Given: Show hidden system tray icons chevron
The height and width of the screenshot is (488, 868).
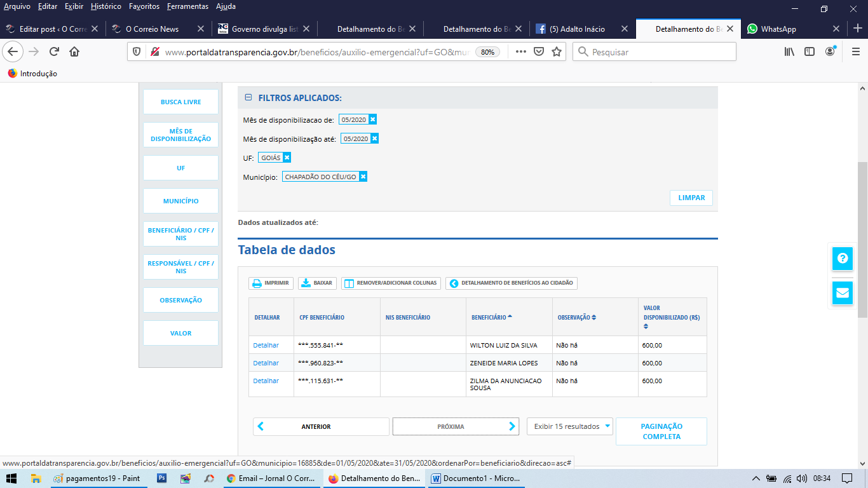Looking at the screenshot, I should tap(756, 478).
